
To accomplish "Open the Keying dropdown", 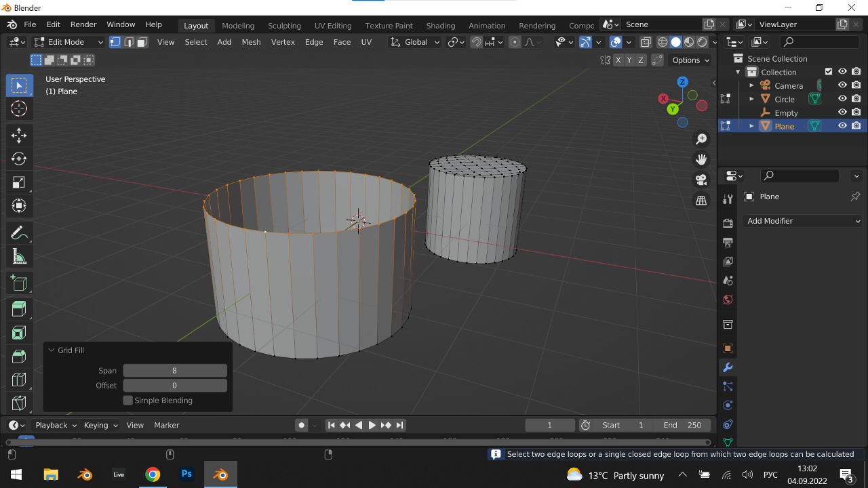I will coord(100,425).
